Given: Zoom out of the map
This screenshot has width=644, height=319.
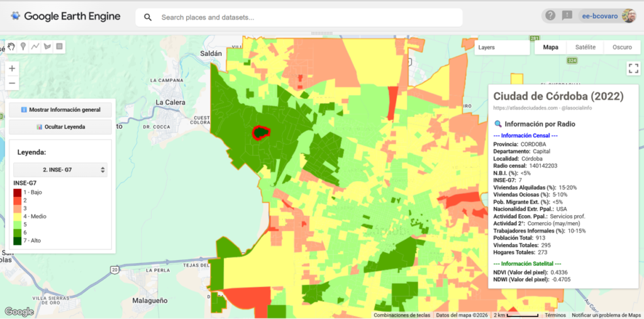Looking at the screenshot, I should coord(13,83).
